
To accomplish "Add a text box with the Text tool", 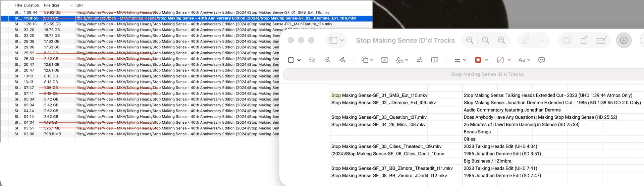I will (384, 60).
